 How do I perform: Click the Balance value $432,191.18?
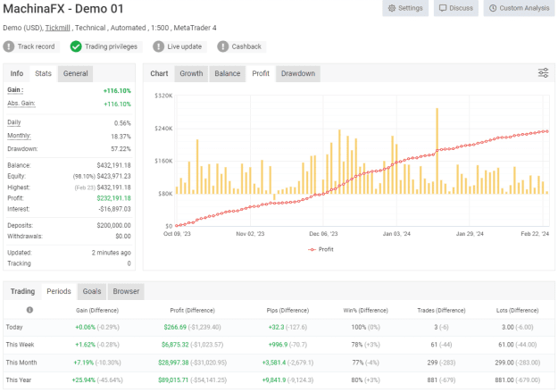pyautogui.click(x=114, y=165)
